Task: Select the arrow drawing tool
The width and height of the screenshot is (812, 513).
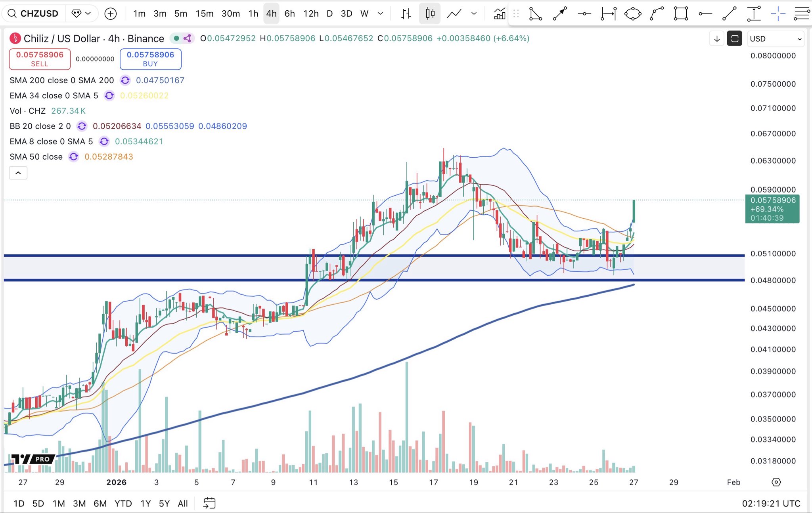Action: [560, 14]
